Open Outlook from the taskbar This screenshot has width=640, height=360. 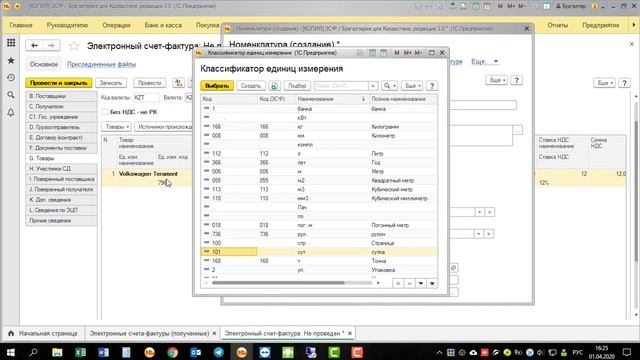[x=196, y=352]
